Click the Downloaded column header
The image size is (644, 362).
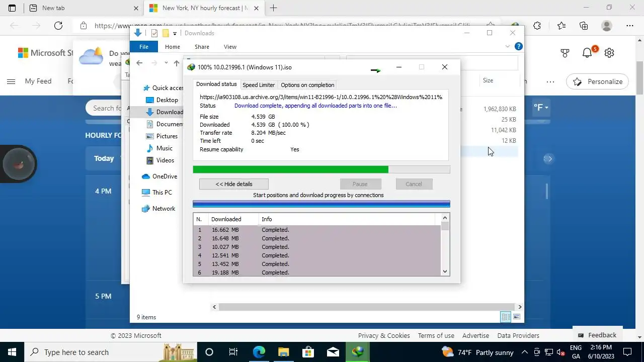click(x=233, y=219)
